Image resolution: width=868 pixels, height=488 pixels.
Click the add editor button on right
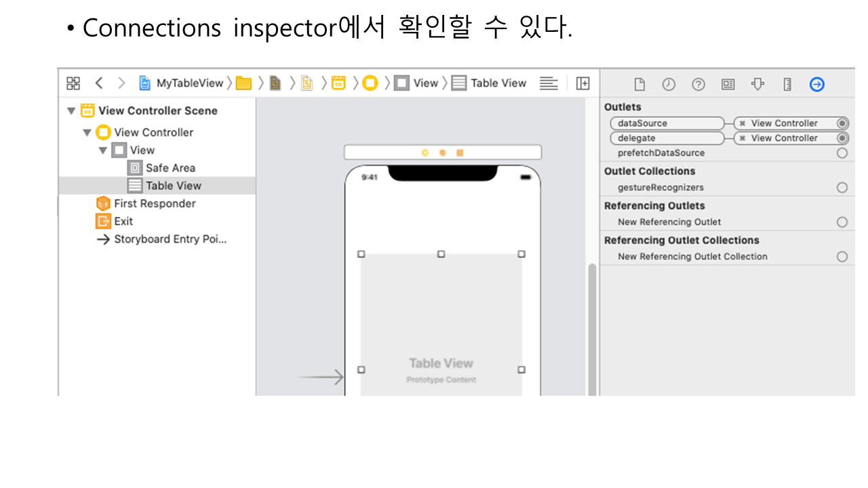[583, 83]
